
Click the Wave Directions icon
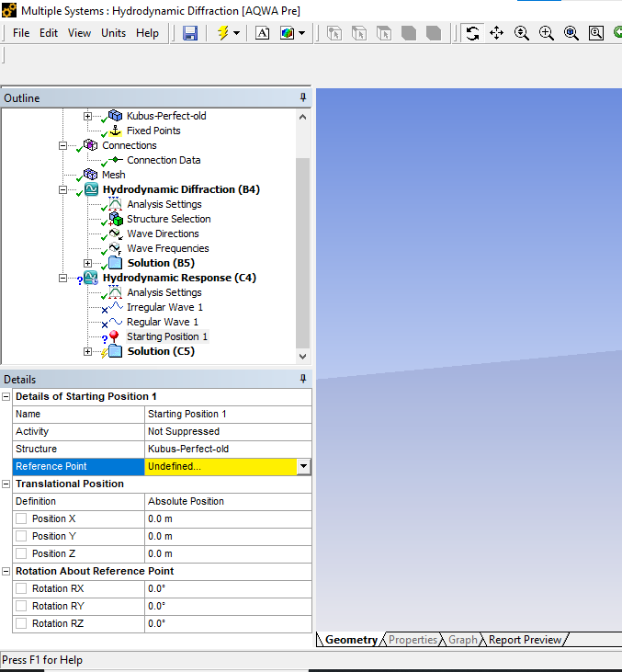click(x=116, y=233)
